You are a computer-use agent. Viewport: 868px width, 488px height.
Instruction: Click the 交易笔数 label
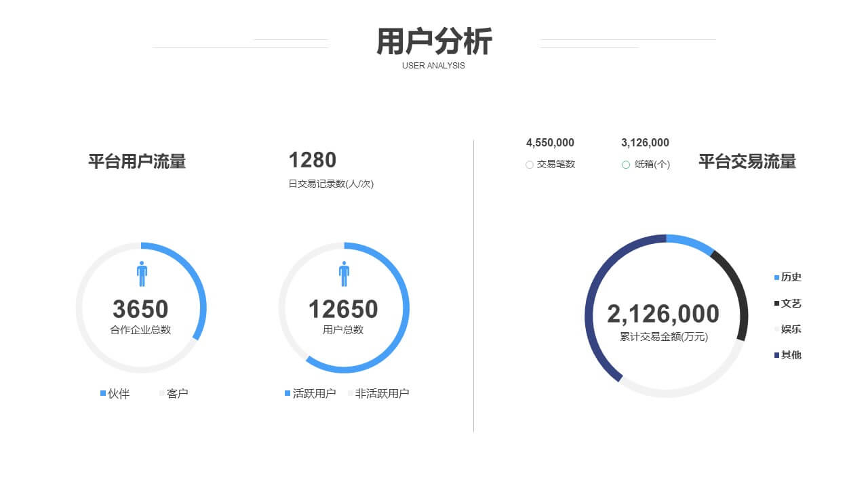[556, 164]
